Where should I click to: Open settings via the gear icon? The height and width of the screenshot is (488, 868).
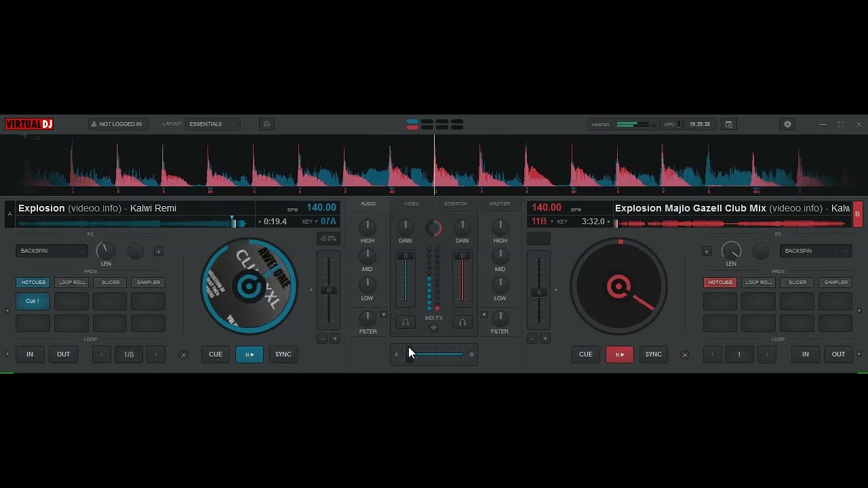pos(787,124)
